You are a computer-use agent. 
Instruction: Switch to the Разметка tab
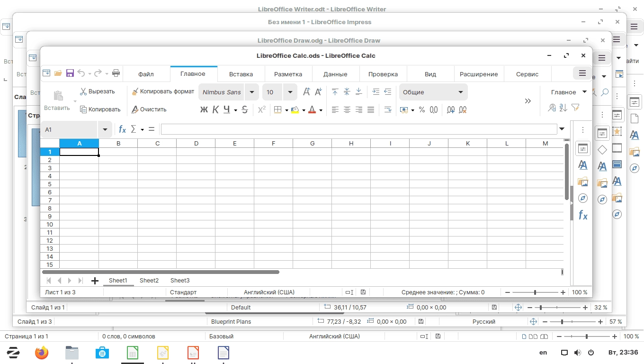(x=288, y=74)
